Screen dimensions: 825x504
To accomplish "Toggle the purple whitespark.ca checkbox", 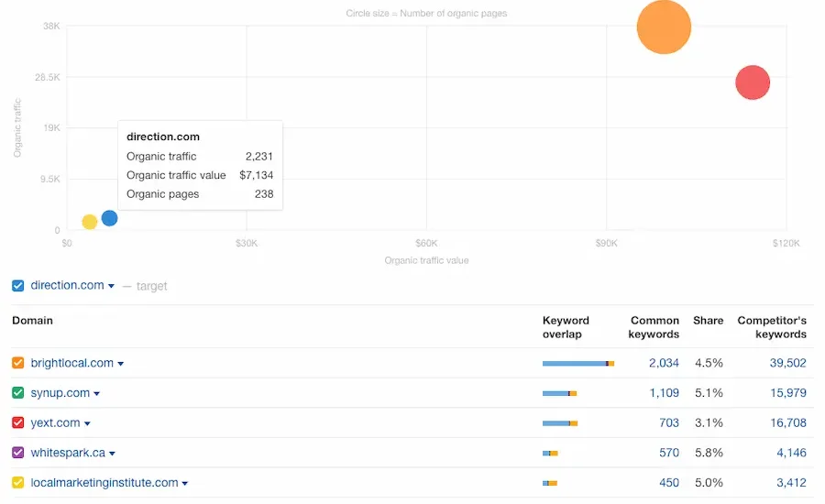I will 18,453.
